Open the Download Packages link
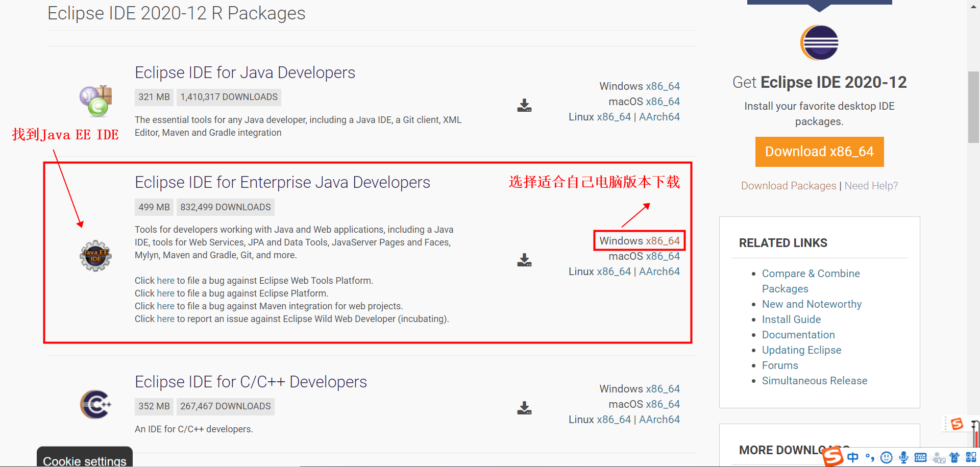Screen dimensions: 980x467 pos(789,186)
